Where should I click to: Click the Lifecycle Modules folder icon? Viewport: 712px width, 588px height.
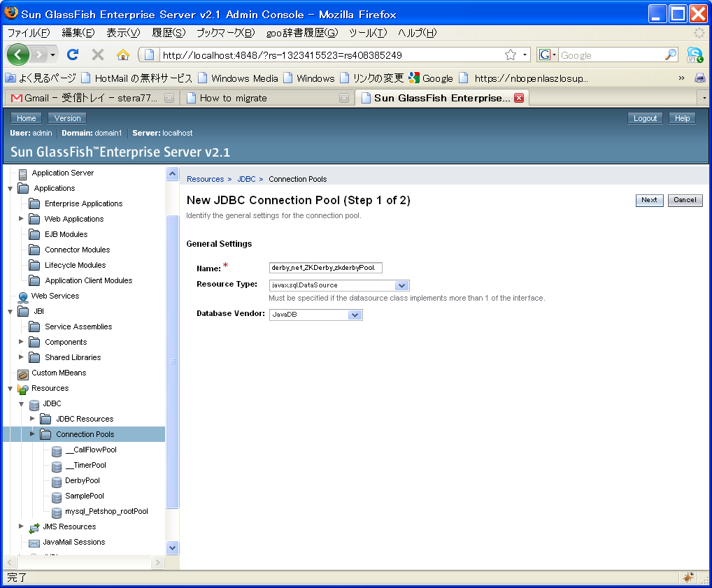click(x=34, y=265)
